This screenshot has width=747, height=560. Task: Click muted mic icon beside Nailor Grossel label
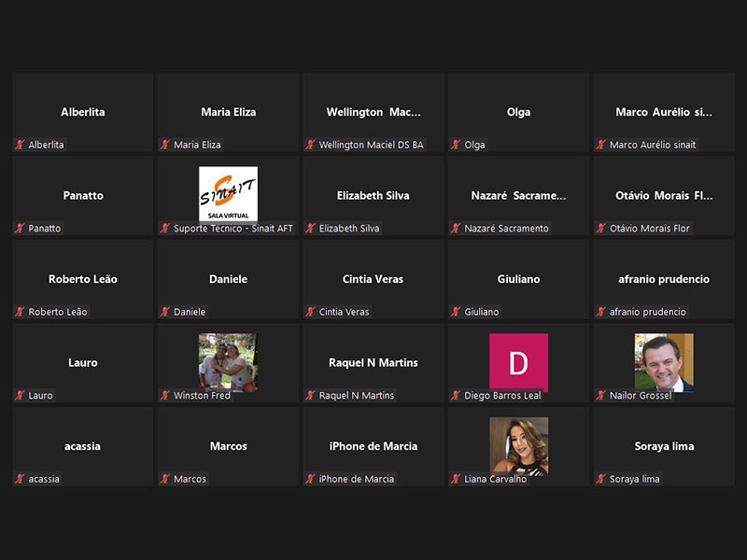pyautogui.click(x=601, y=395)
